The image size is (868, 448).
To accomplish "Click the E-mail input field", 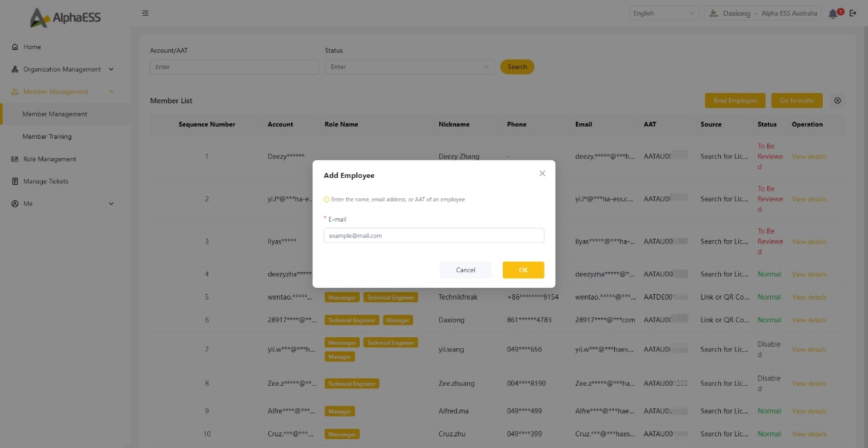I will [434, 235].
